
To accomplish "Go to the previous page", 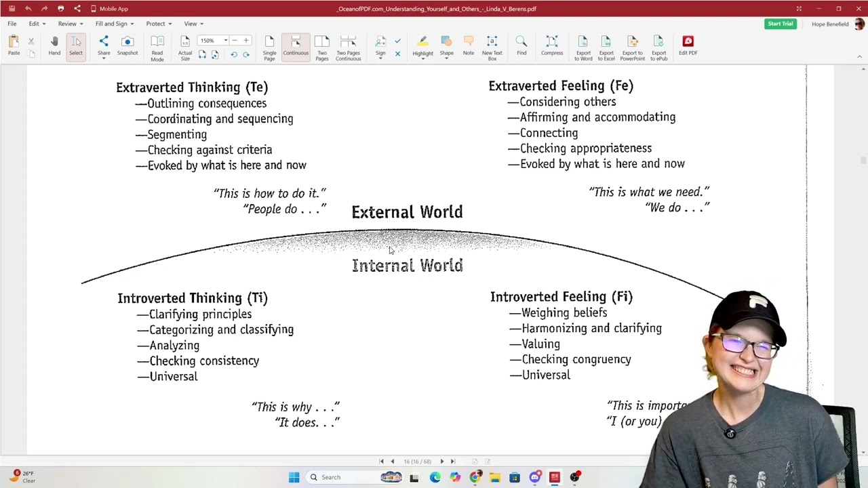I will click(392, 462).
